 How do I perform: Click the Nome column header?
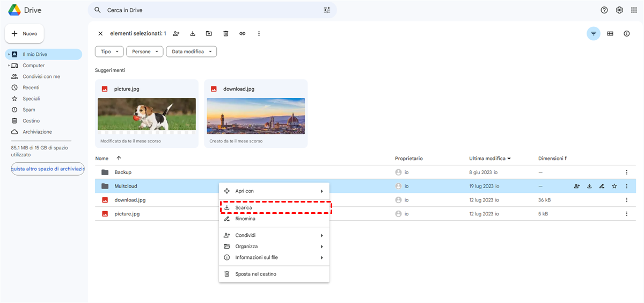tap(101, 158)
